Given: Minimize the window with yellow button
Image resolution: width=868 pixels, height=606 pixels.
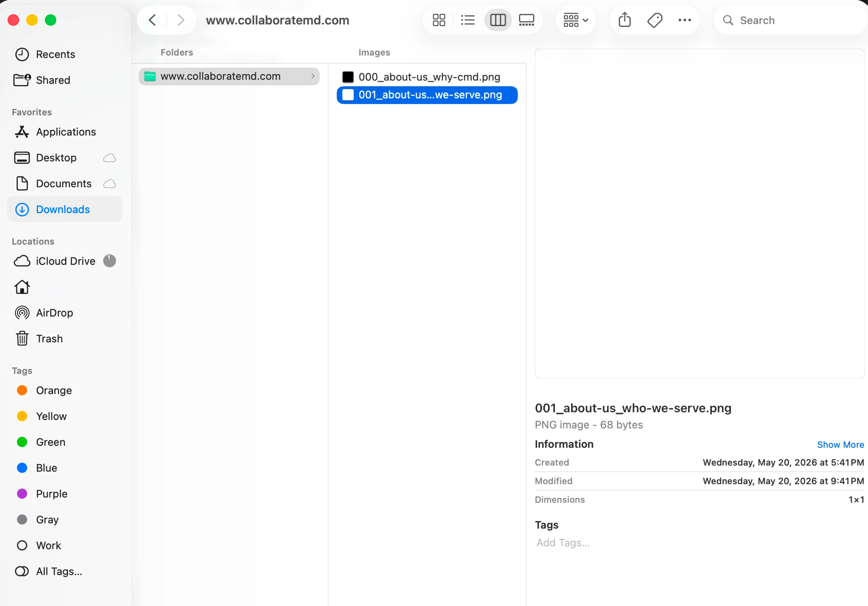Looking at the screenshot, I should [32, 20].
